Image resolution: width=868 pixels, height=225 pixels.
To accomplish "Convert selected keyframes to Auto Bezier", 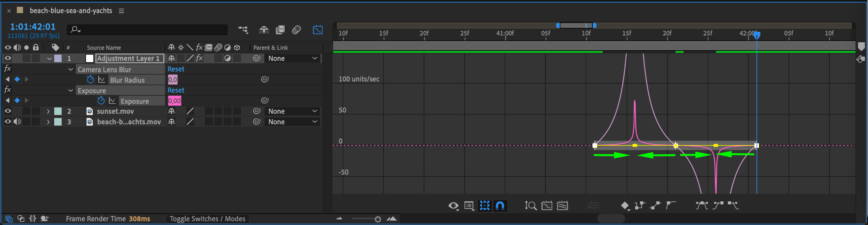I will (x=671, y=205).
